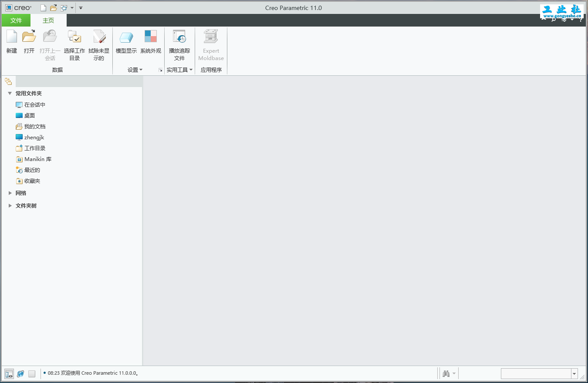
Task: Select the 我的文档 folder entry
Action: pos(30,126)
